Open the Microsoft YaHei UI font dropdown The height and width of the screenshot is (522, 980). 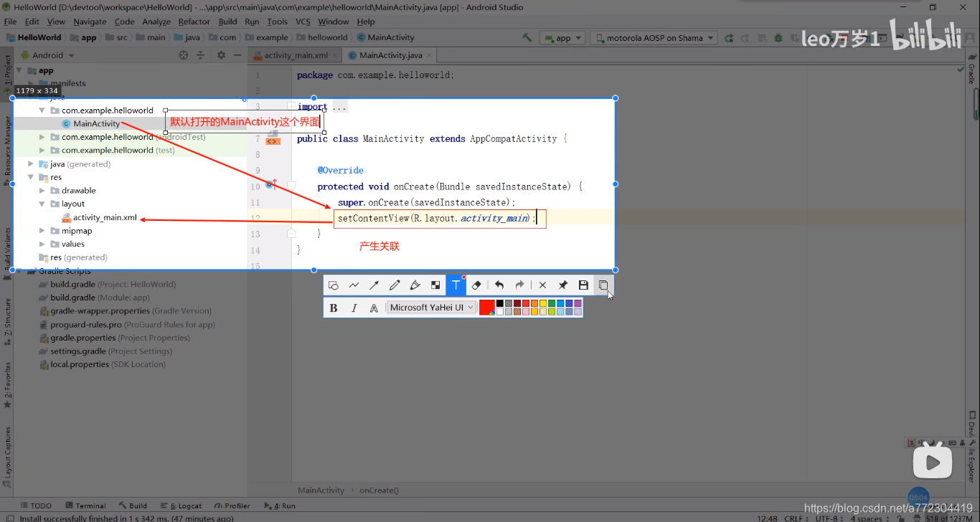pyautogui.click(x=432, y=308)
